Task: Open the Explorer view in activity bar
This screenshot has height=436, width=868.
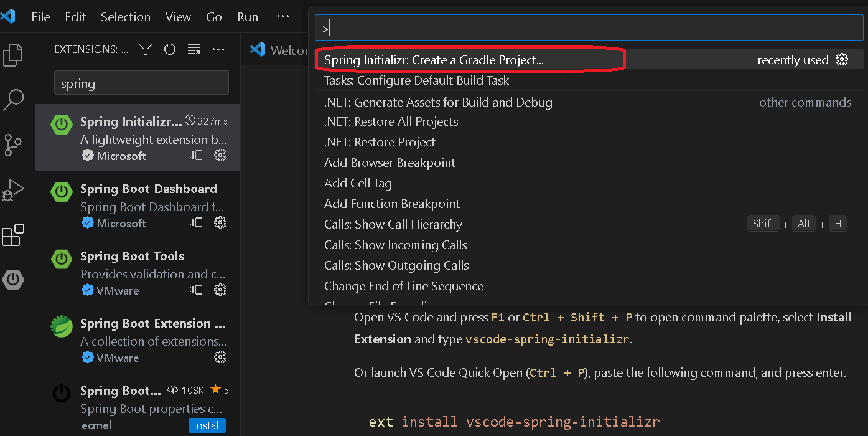Action: (x=13, y=55)
